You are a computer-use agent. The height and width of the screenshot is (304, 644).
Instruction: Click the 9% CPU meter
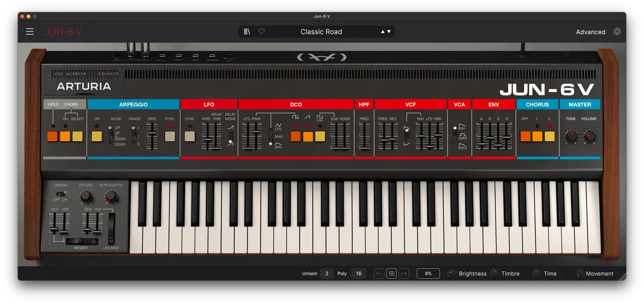coord(428,273)
